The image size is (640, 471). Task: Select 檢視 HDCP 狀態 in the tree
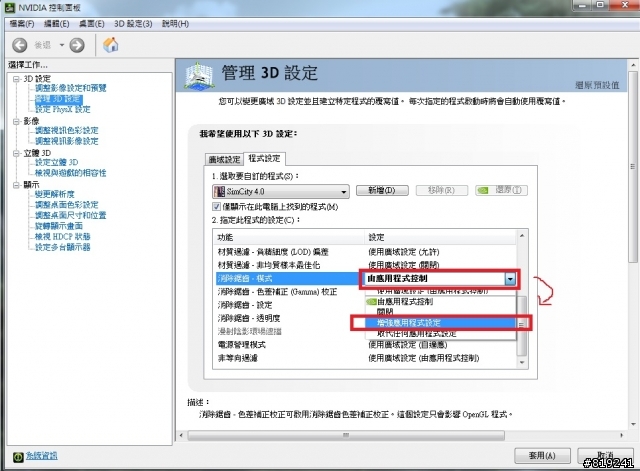[x=62, y=237]
